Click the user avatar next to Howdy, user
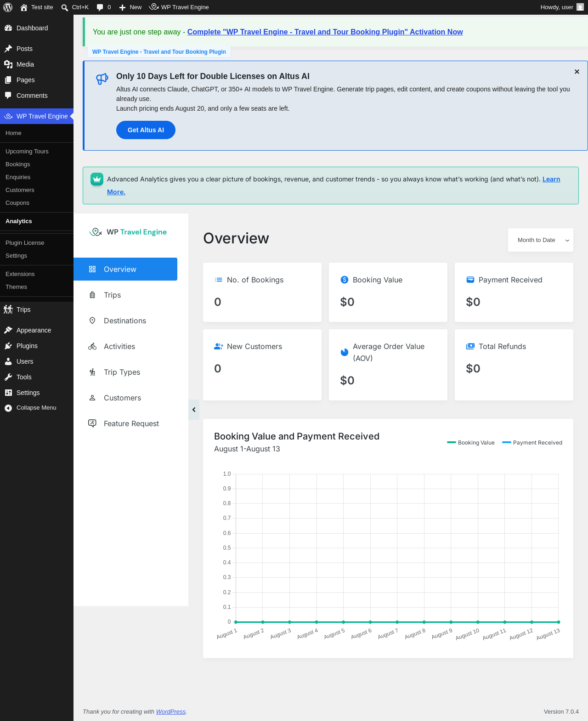The width and height of the screenshot is (588, 721). [580, 7]
